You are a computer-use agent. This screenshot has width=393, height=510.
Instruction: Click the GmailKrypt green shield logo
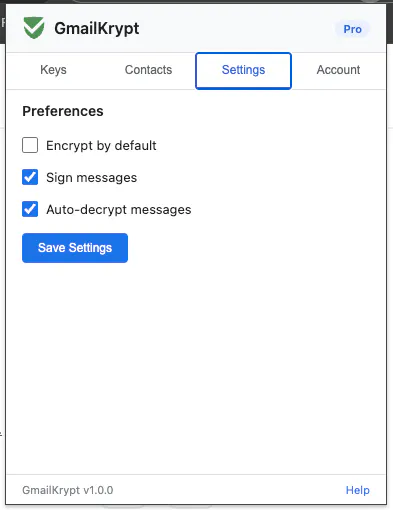pos(34,28)
